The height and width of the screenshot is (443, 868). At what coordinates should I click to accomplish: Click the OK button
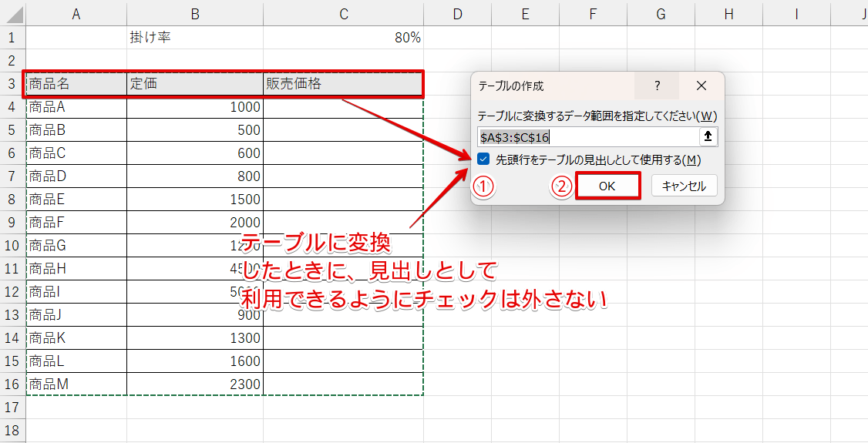(x=607, y=186)
